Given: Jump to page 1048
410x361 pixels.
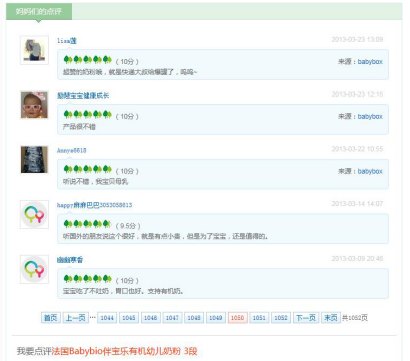Looking at the screenshot, I should coord(194,318).
